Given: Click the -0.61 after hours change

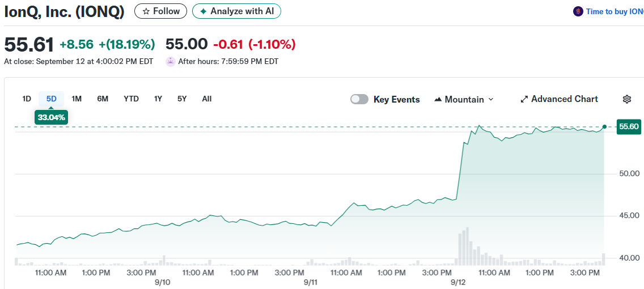Looking at the screenshot, I should point(228,44).
